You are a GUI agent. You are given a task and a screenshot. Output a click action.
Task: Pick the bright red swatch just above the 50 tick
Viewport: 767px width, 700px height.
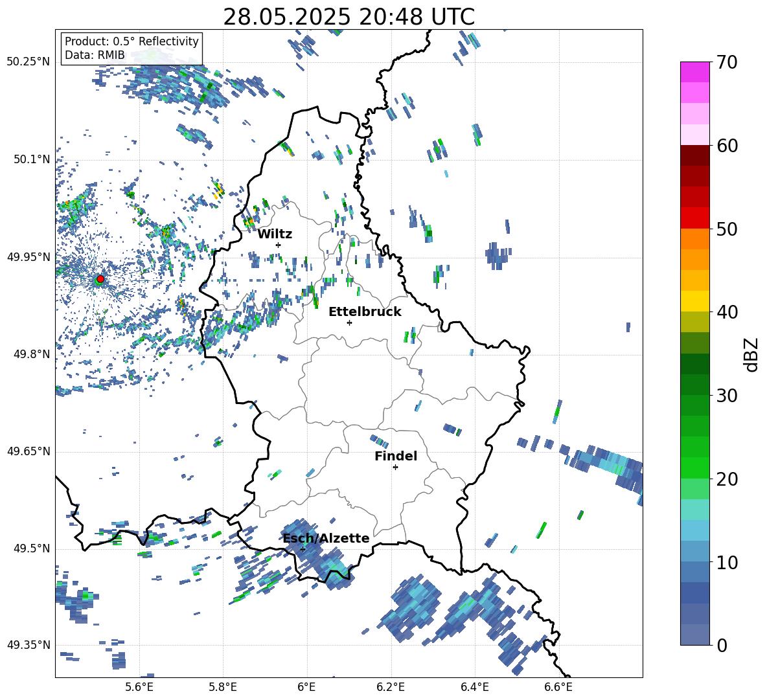(x=694, y=218)
